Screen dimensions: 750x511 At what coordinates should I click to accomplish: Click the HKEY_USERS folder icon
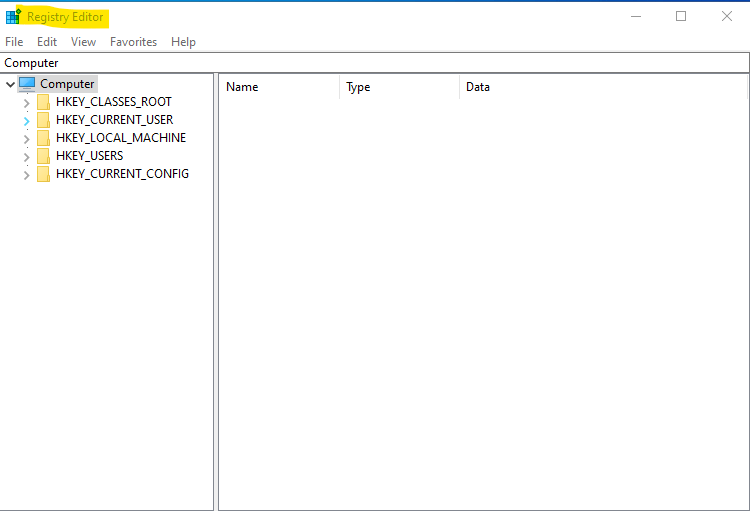[x=44, y=156]
